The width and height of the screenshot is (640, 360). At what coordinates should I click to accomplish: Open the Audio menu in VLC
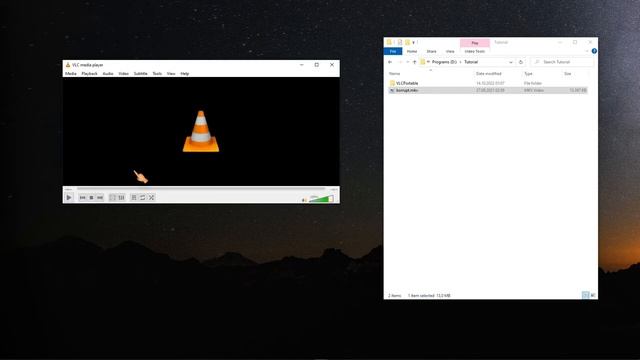coord(108,73)
